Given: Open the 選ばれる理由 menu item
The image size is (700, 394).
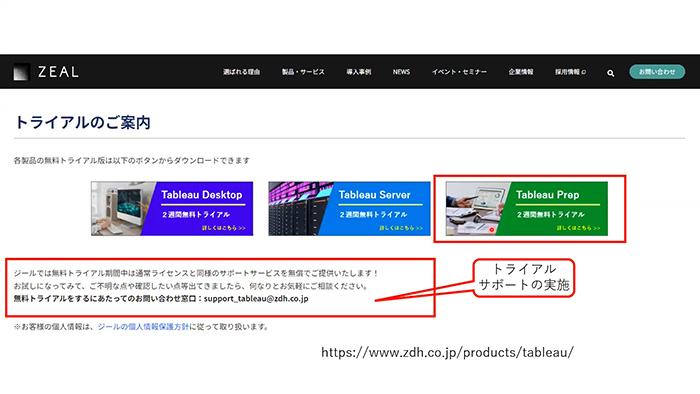Looking at the screenshot, I should coord(242,72).
